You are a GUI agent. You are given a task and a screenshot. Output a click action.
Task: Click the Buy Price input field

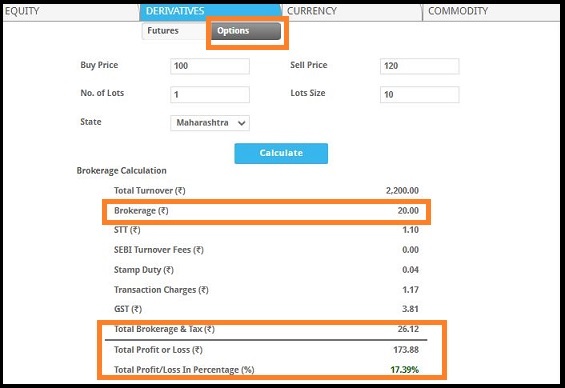tap(210, 66)
